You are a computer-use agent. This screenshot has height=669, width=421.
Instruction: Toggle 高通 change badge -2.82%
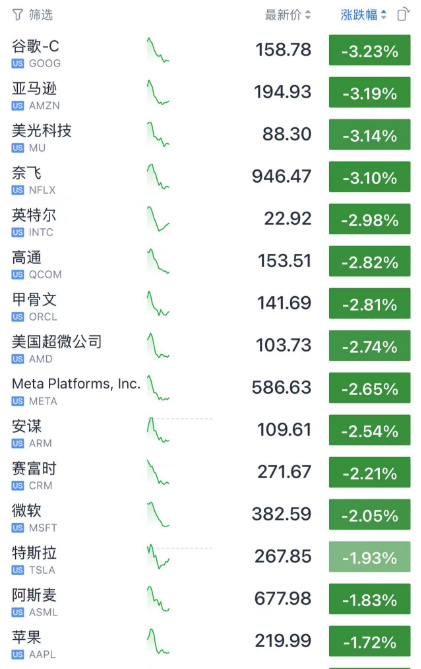click(x=369, y=261)
